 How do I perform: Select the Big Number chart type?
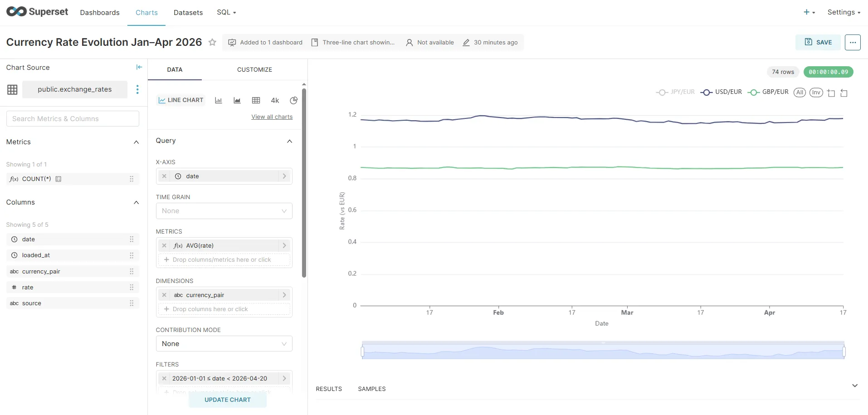coord(275,100)
